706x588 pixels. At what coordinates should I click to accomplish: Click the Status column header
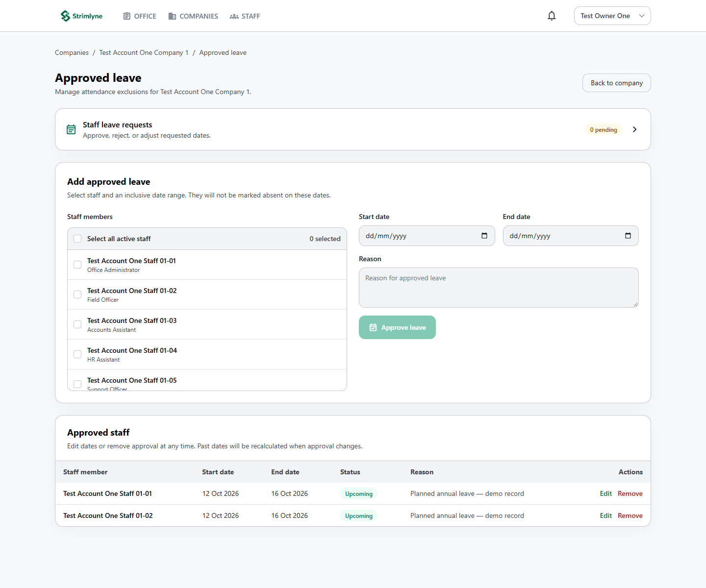click(x=350, y=472)
